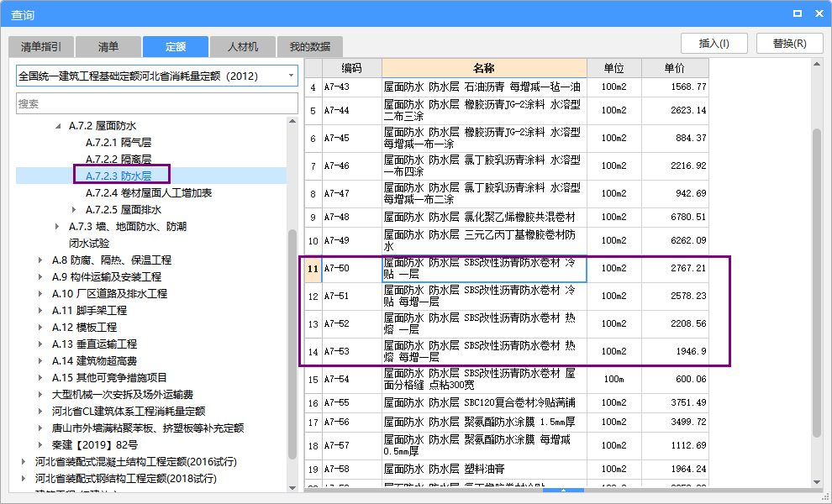Click the 插入(I) button
The width and height of the screenshot is (832, 504).
click(714, 44)
